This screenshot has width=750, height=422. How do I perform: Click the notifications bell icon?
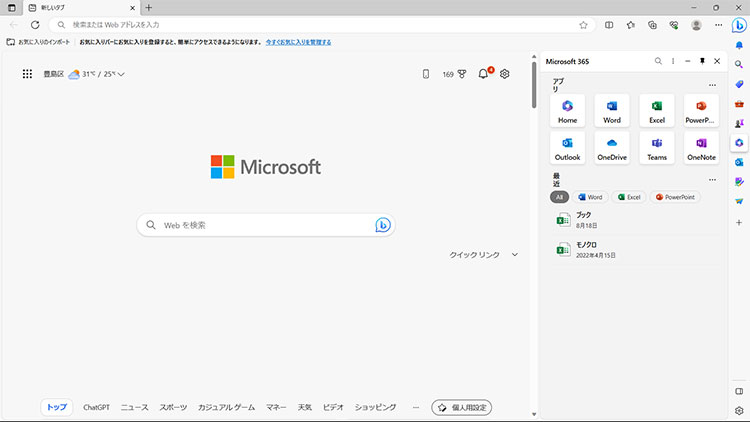(x=483, y=74)
